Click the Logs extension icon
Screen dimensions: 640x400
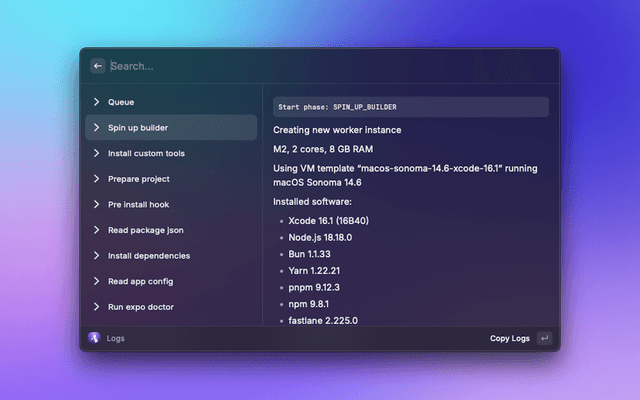click(x=94, y=338)
